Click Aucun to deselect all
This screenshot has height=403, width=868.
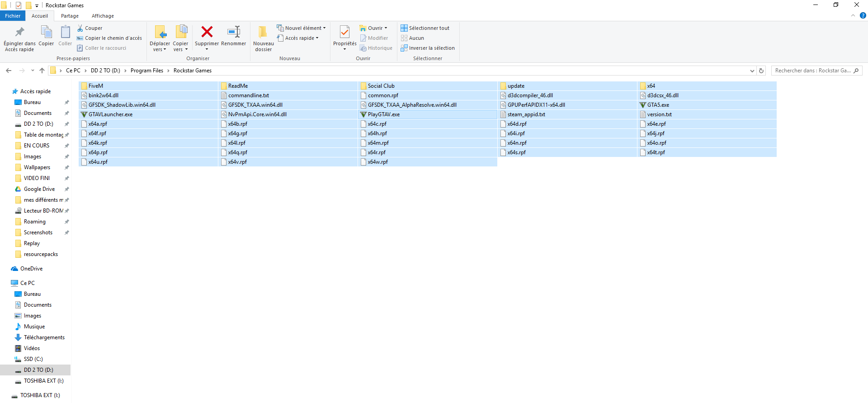[412, 38]
